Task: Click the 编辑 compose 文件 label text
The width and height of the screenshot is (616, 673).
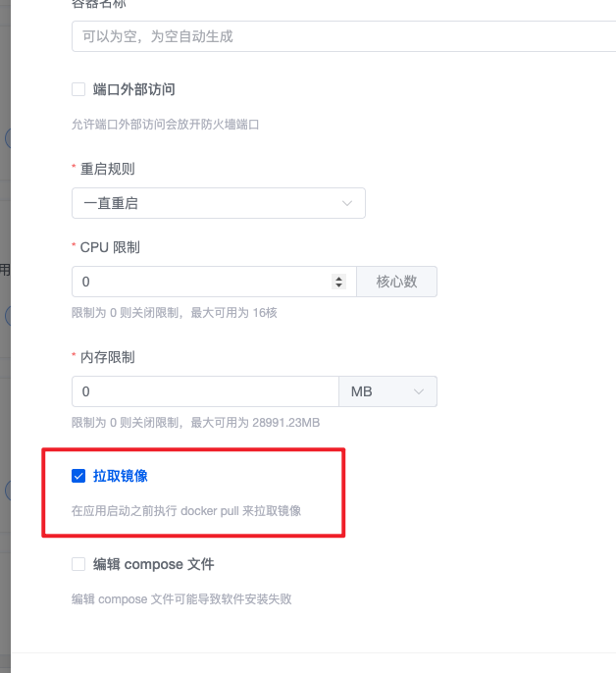Action: point(154,564)
